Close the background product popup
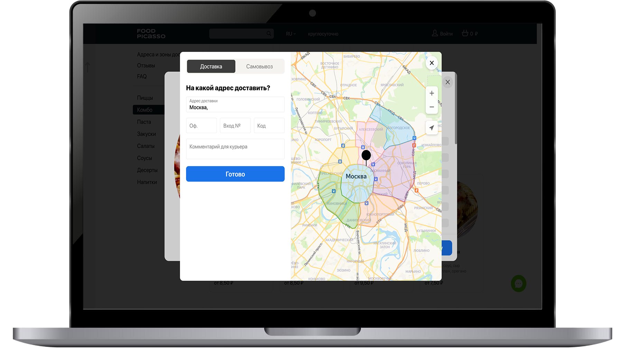The height and width of the screenshot is (364, 623). coord(448,82)
